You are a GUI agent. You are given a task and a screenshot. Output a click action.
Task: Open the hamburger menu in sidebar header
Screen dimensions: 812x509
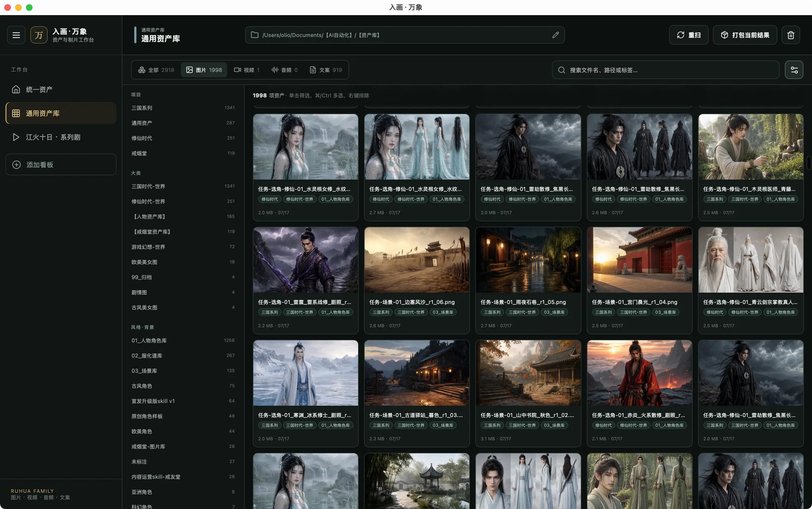tap(16, 35)
